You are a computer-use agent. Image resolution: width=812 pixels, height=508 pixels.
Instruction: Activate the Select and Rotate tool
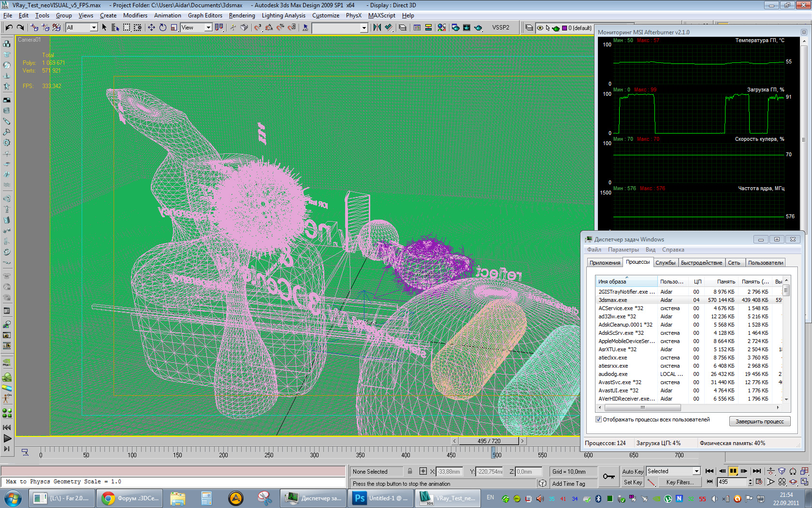(163, 28)
